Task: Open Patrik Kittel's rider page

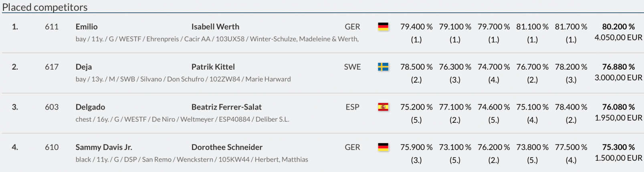Action: (213, 67)
